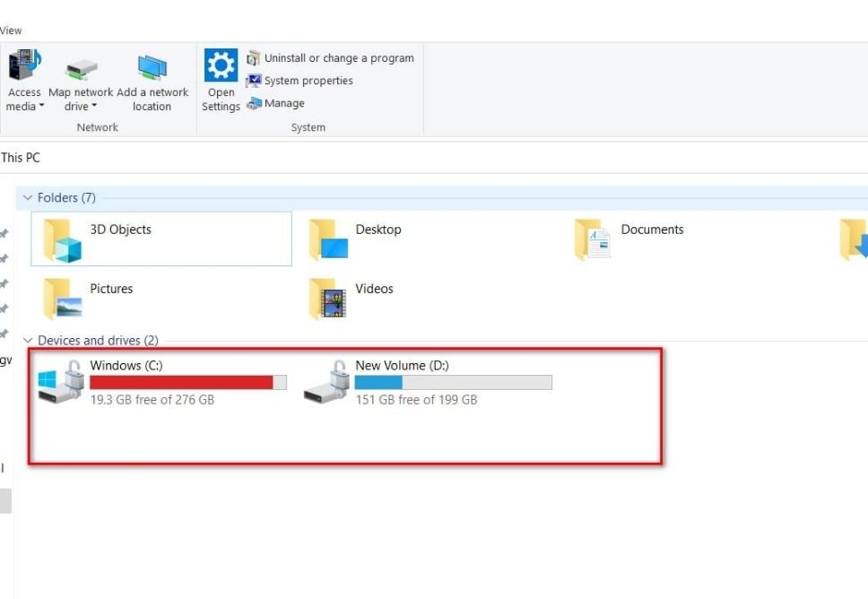Click the Map network drive icon
This screenshot has height=599, width=868.
click(81, 68)
